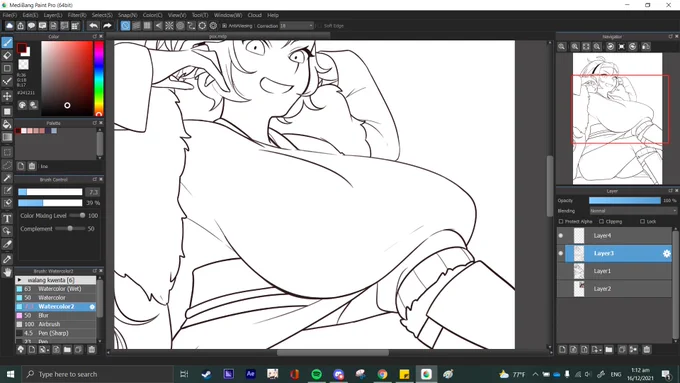Click the hue spectrum strip
The width and height of the screenshot is (680, 383).
99,78
